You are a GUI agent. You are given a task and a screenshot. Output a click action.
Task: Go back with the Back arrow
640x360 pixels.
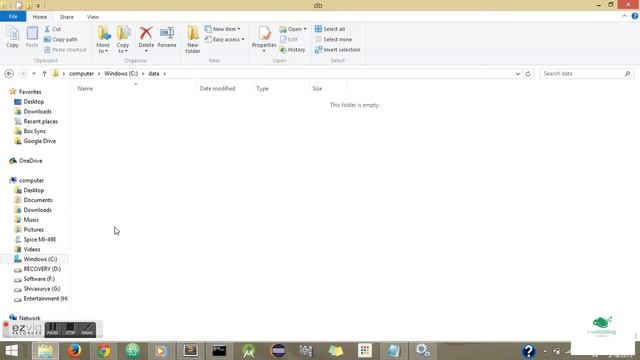pos(9,73)
